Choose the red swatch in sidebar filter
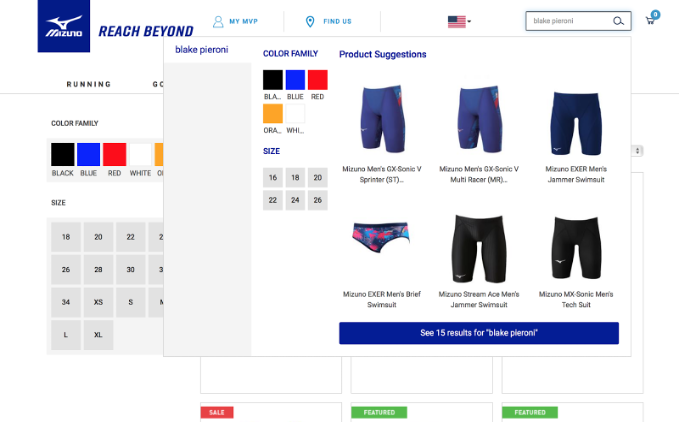This screenshot has height=422, width=680. 114,154
